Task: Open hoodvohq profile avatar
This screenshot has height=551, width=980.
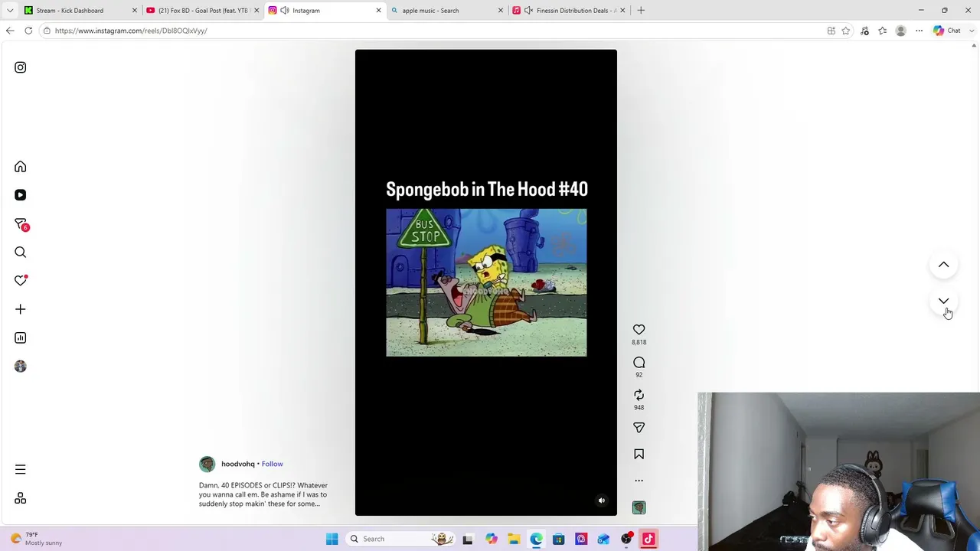Action: (x=207, y=464)
